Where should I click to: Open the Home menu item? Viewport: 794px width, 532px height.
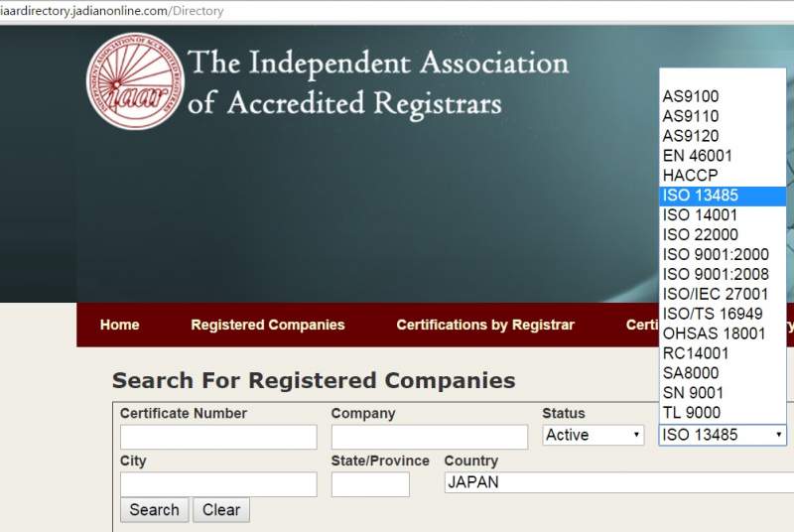119,325
